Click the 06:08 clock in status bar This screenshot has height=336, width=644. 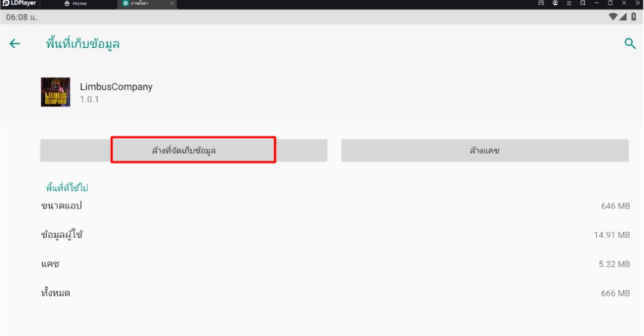(21, 17)
